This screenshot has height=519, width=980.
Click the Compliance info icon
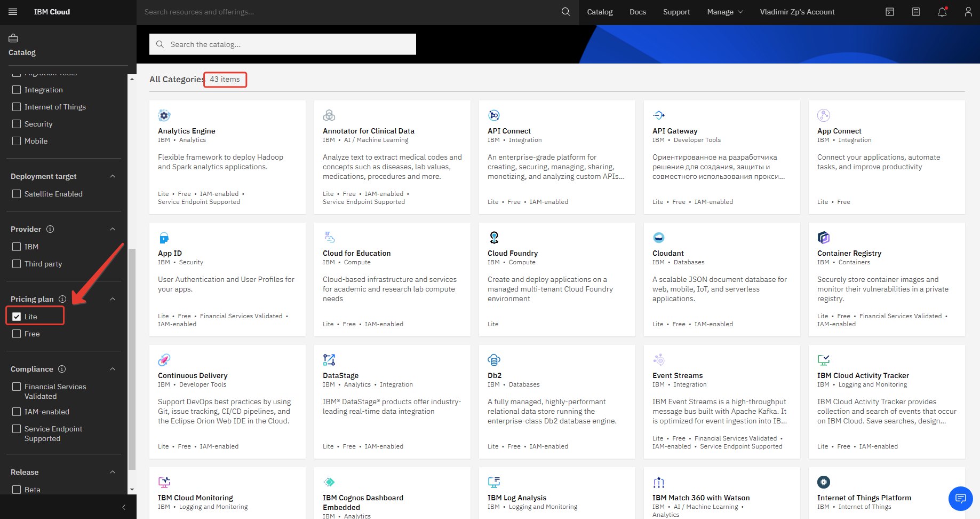[62, 369]
